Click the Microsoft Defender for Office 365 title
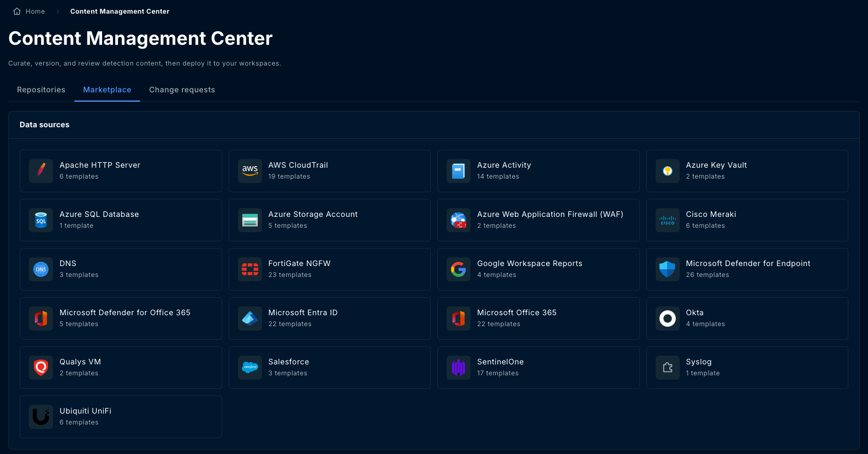Image resolution: width=868 pixels, height=454 pixels. coord(125,313)
